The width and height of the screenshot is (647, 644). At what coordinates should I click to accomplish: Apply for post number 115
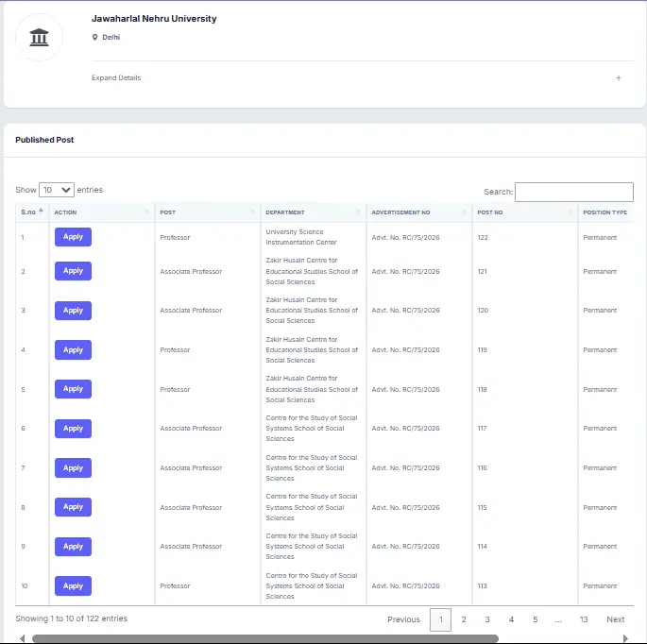tap(73, 507)
